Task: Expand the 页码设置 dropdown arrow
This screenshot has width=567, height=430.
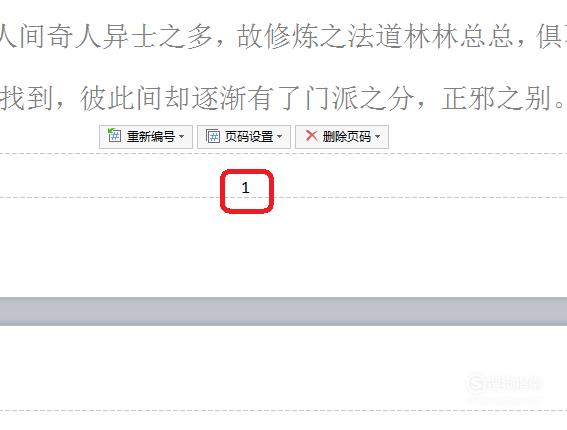Action: [x=280, y=137]
